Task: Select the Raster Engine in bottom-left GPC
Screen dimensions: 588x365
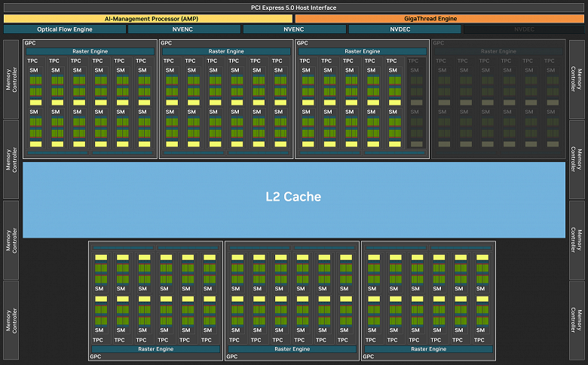Action: 155,349
